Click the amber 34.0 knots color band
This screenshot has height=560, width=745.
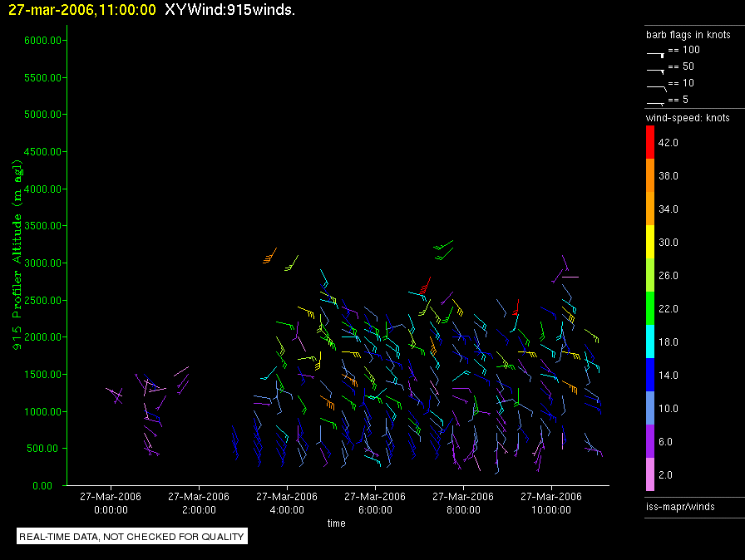point(650,209)
